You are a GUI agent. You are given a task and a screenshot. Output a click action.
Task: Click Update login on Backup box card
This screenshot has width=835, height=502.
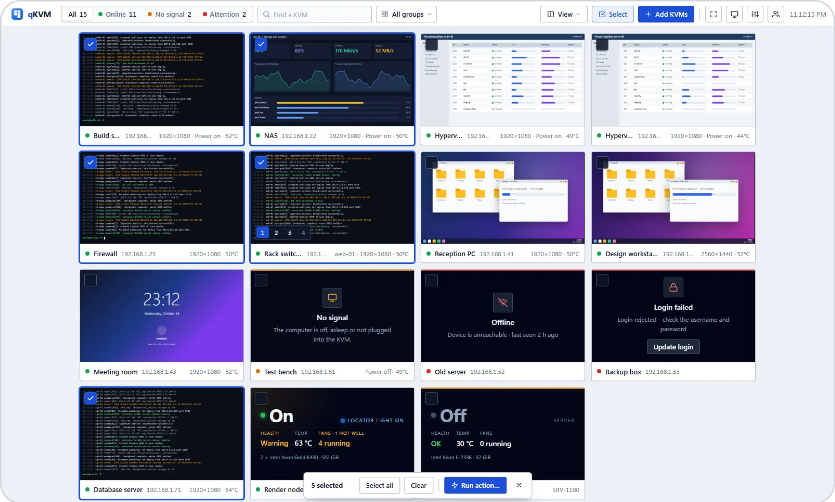click(673, 347)
